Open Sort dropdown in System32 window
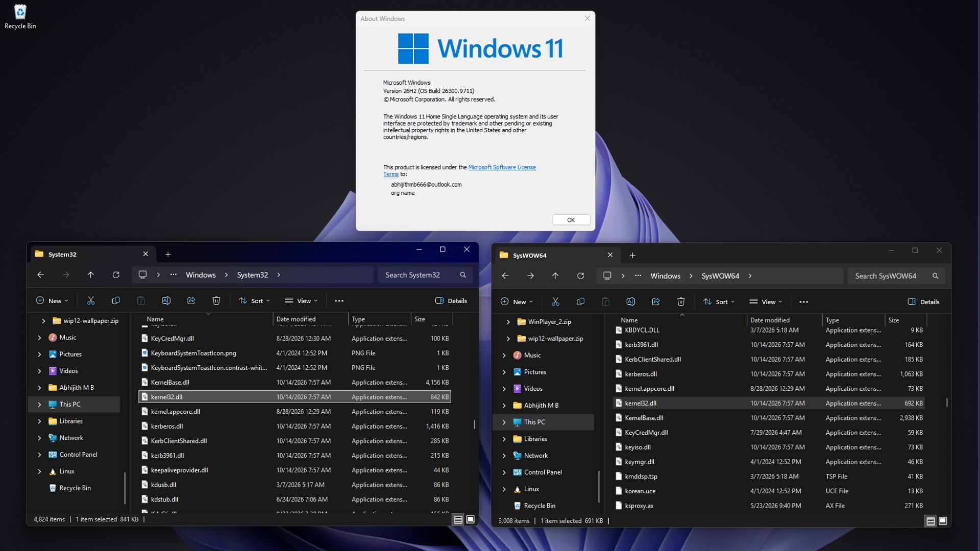This screenshot has height=551, width=980. tap(254, 301)
